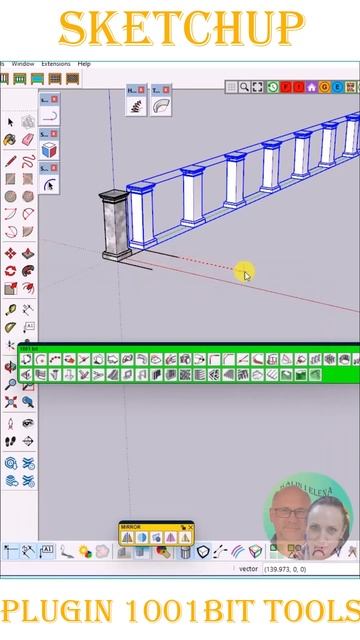
Task: Click the purple home icon in top-right toolbar
Action: click(311, 87)
